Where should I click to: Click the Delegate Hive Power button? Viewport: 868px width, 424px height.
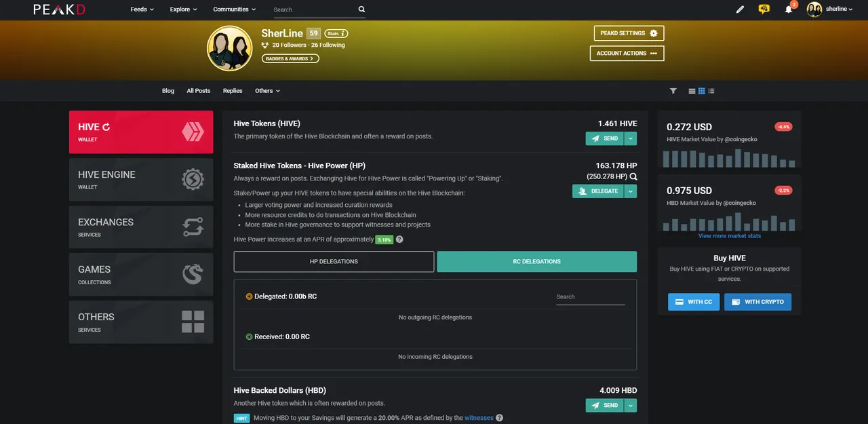597,191
